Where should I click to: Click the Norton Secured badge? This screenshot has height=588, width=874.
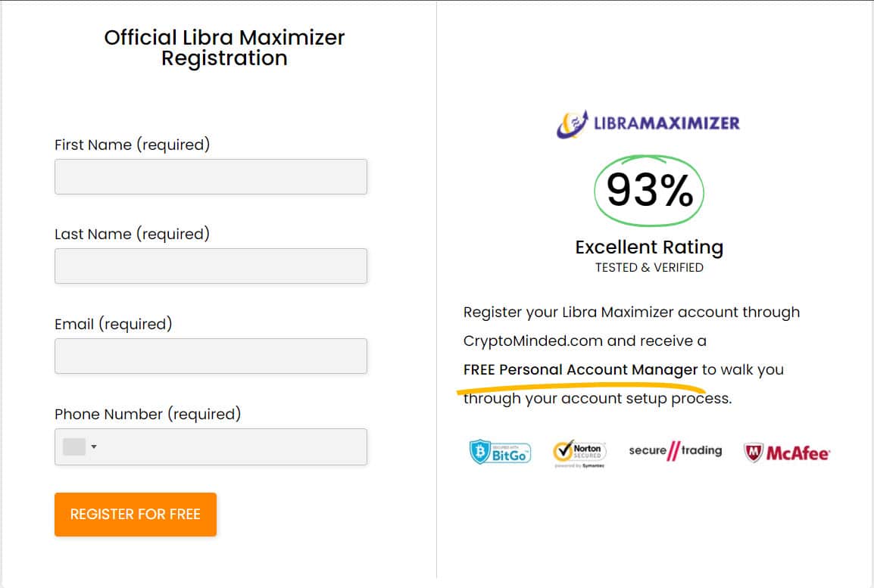click(x=579, y=453)
